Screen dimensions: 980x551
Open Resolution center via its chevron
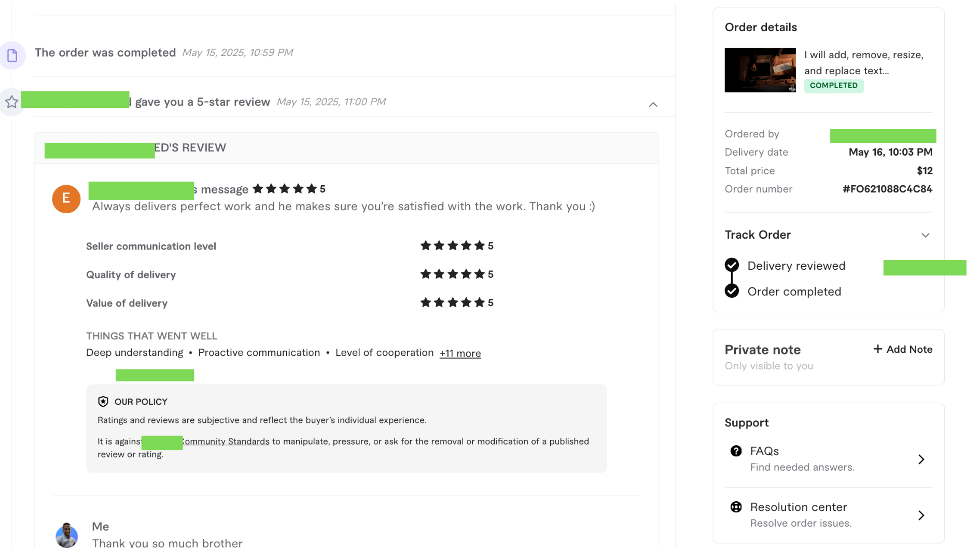pos(921,515)
